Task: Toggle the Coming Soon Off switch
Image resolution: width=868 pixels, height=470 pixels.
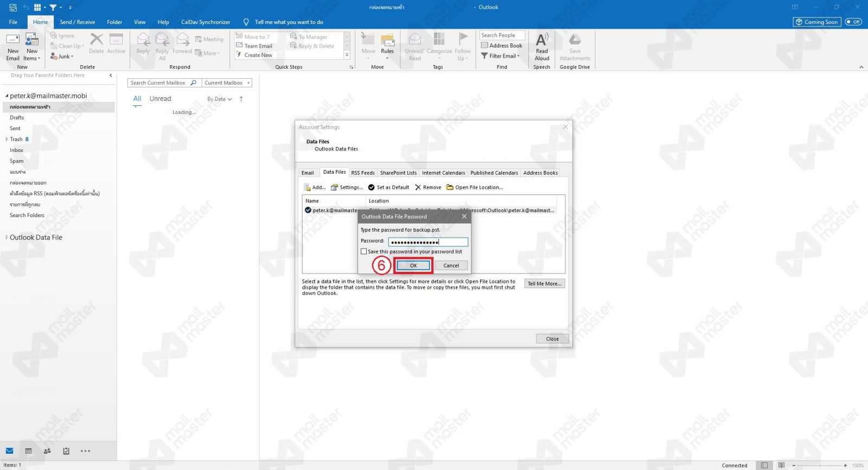Action: pyautogui.click(x=853, y=22)
